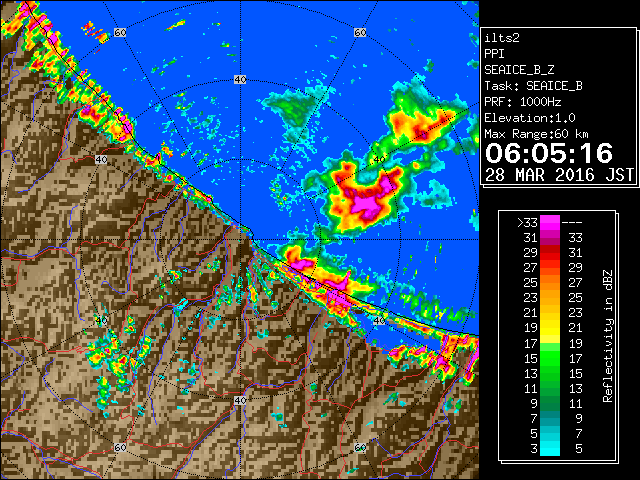Click the "Task: SEAICE_B" line
Viewport: 640px width, 480px height.
pyautogui.click(x=533, y=86)
